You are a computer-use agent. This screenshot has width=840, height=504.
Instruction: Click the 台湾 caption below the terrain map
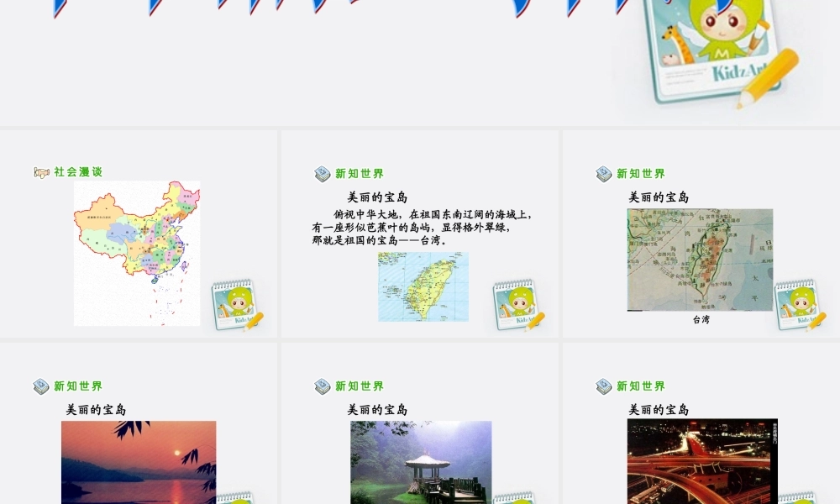(701, 320)
